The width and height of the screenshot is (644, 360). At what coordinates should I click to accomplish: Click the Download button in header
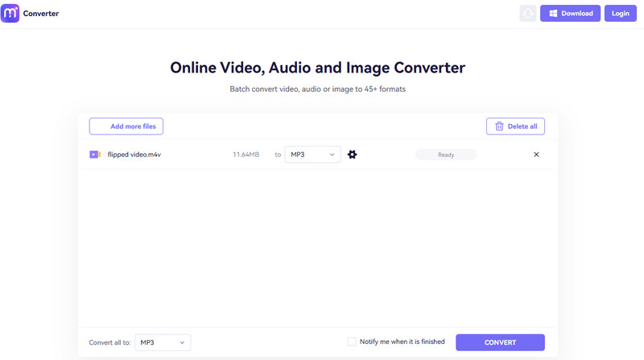point(571,14)
